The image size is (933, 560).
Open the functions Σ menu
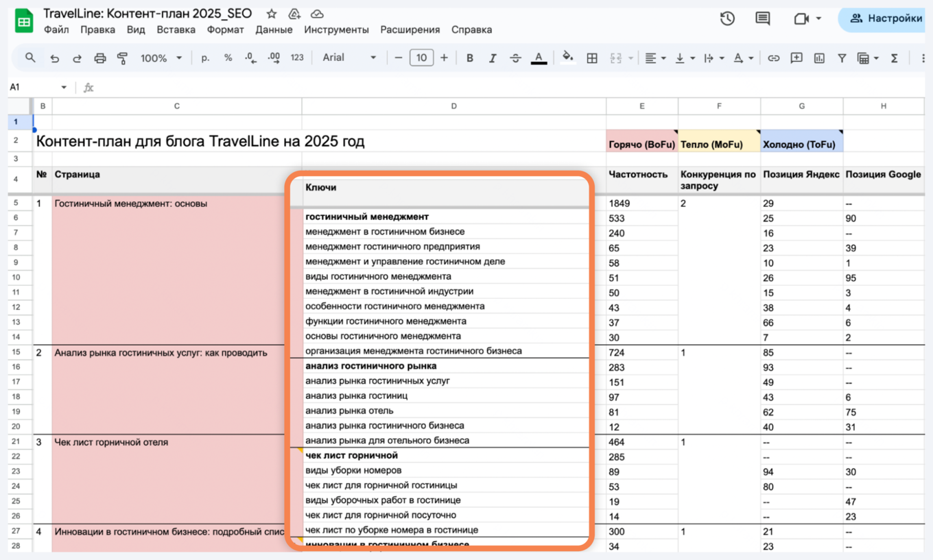pos(895,58)
